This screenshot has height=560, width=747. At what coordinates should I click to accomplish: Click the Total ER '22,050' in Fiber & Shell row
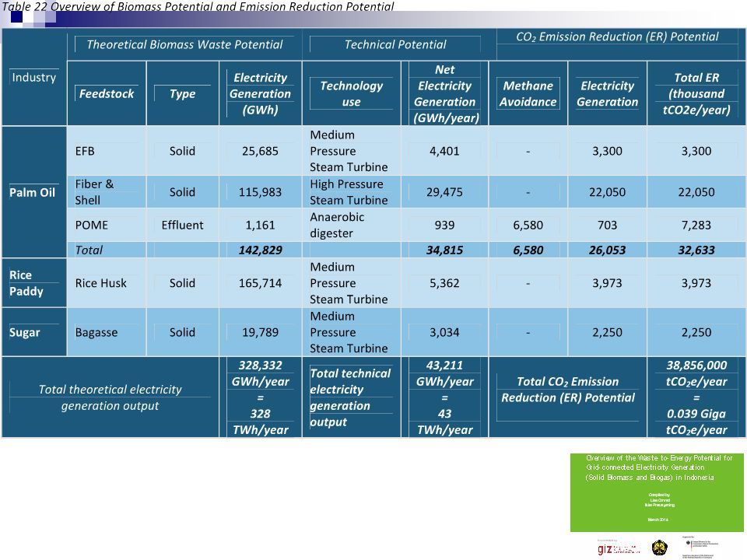(696, 192)
